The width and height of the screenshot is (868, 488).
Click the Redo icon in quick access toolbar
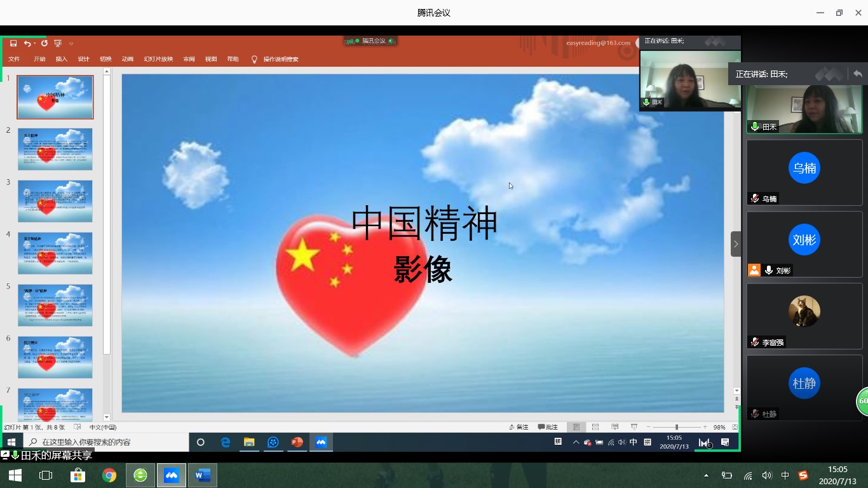coord(44,43)
